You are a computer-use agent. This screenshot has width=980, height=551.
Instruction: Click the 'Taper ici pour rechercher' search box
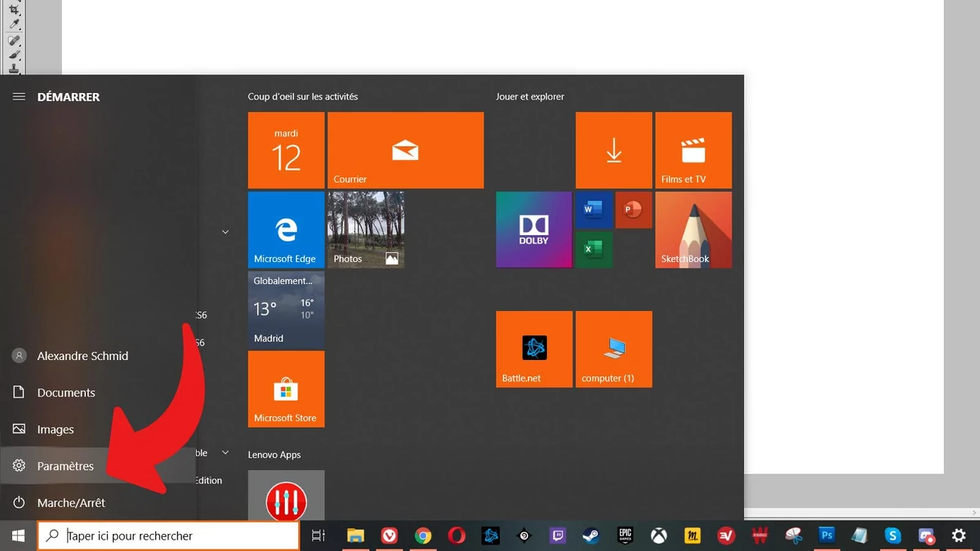(180, 536)
